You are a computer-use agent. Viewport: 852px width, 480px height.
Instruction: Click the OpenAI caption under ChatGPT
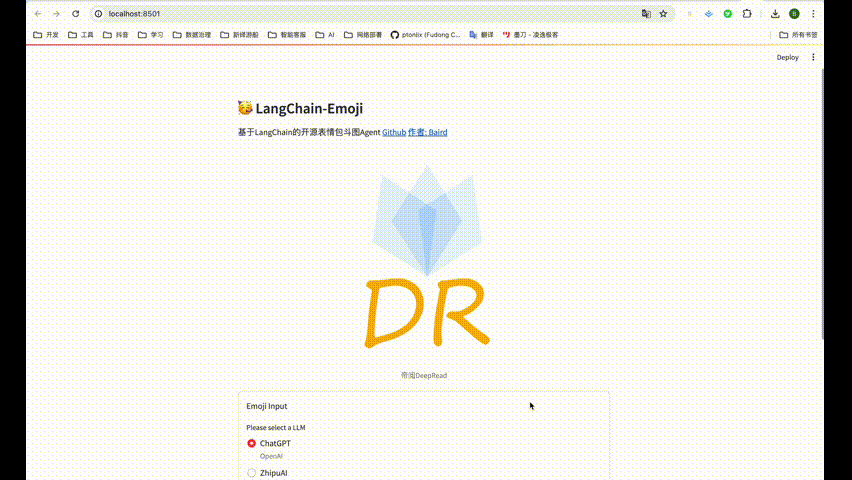click(271, 456)
